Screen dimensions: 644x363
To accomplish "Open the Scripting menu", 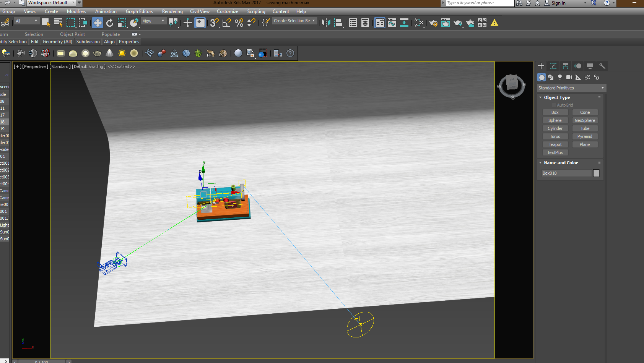I will coord(256,11).
